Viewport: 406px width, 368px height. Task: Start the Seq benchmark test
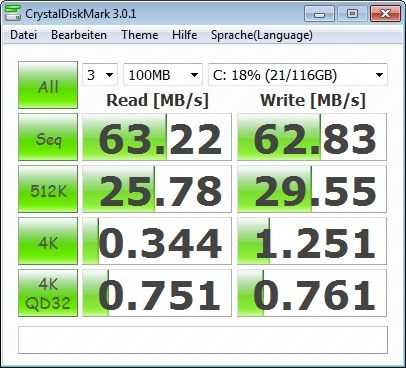pyautogui.click(x=48, y=137)
